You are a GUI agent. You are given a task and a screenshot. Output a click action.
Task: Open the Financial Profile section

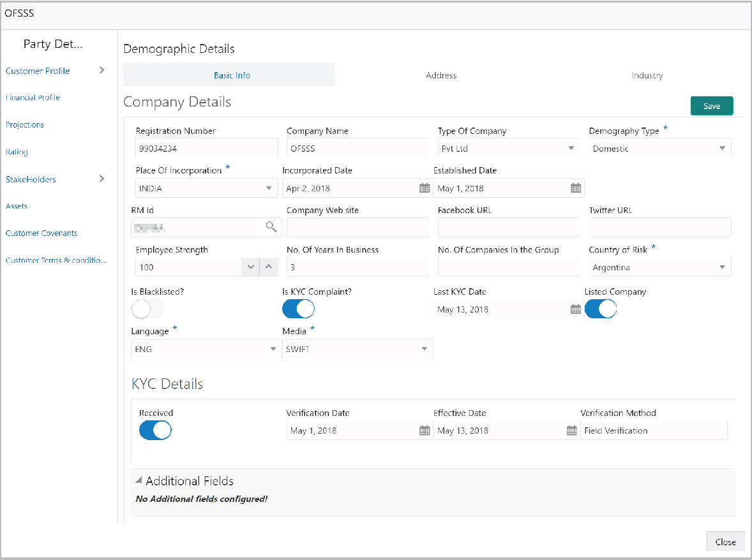point(32,97)
